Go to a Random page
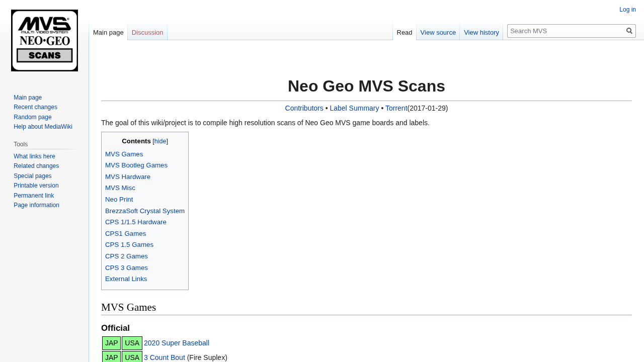The height and width of the screenshot is (362, 644). [x=32, y=117]
